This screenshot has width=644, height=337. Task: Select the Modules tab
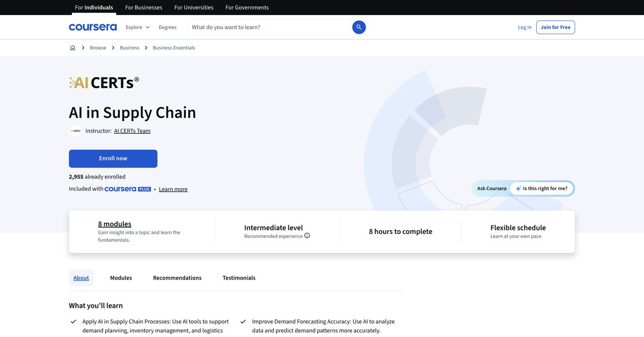(x=121, y=278)
